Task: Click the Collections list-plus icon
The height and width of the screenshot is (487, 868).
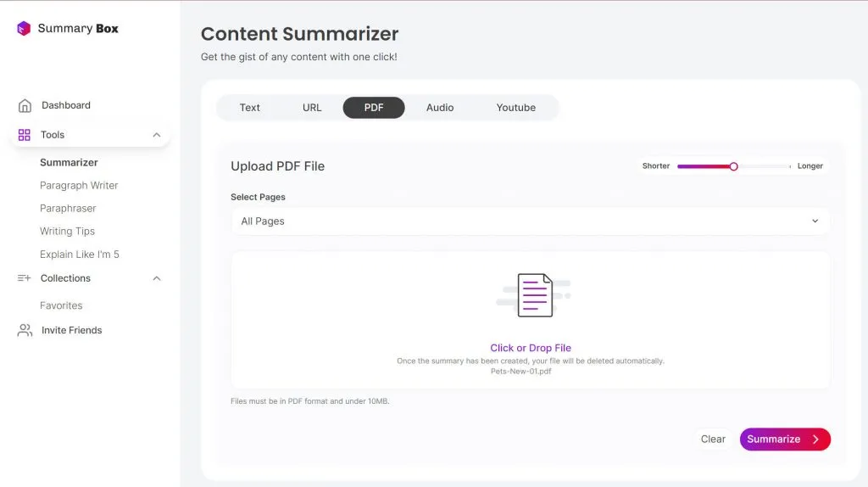Action: [x=25, y=278]
